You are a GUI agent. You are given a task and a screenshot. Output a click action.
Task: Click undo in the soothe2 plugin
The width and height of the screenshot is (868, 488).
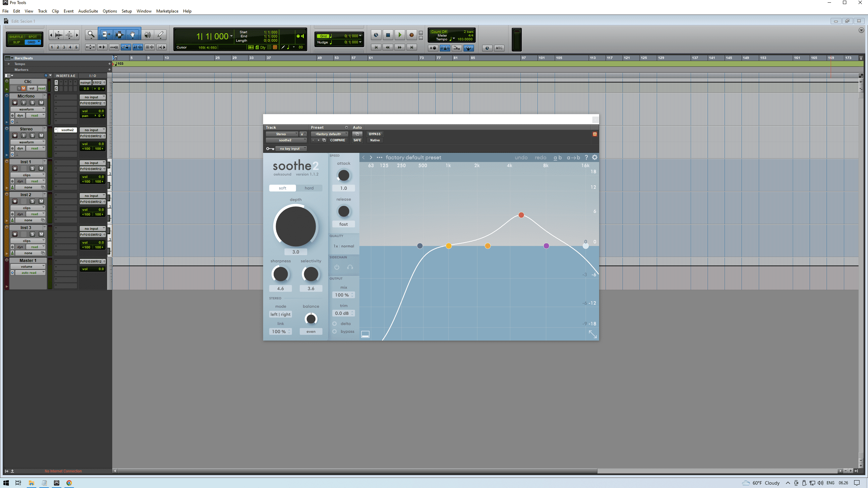[521, 157]
